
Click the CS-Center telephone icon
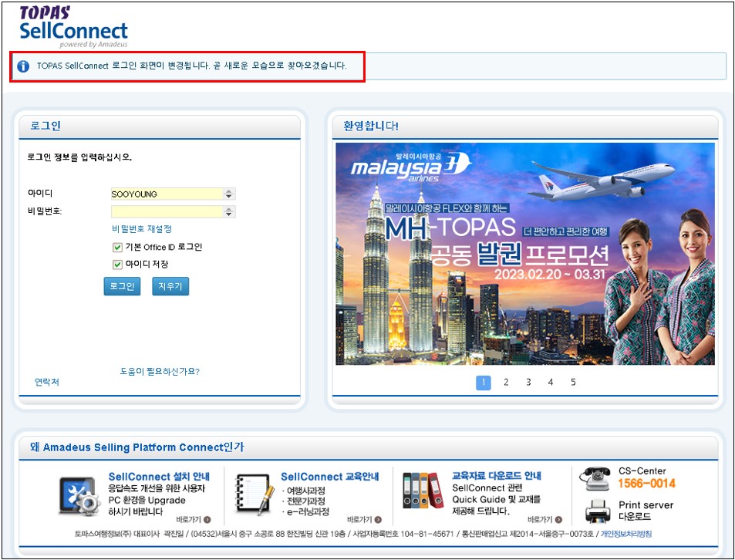pyautogui.click(x=594, y=479)
